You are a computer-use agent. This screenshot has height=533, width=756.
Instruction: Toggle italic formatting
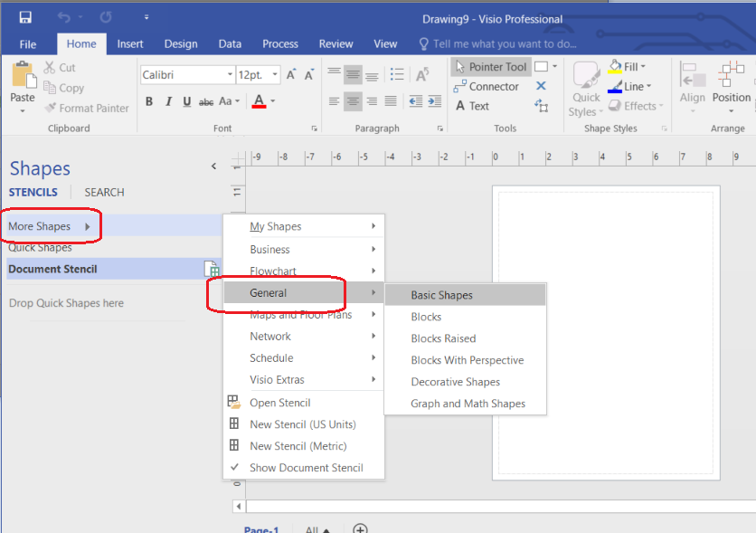tap(167, 101)
